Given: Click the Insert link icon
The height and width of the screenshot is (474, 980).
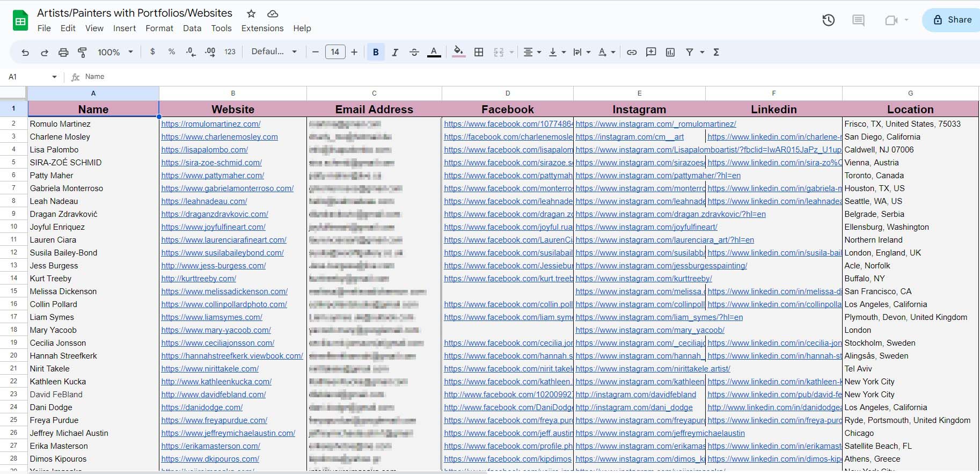Looking at the screenshot, I should click(632, 52).
